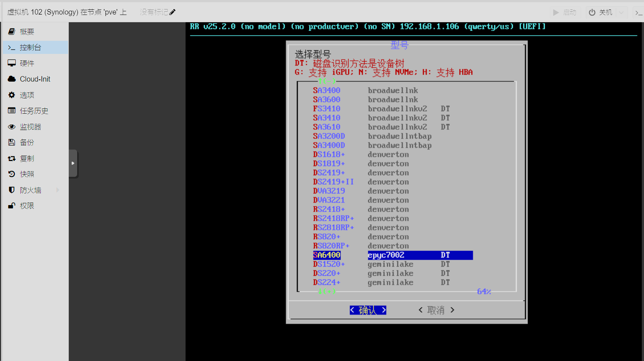The height and width of the screenshot is (361, 644).
Task: Click the 启动 start button
Action: [x=565, y=12]
